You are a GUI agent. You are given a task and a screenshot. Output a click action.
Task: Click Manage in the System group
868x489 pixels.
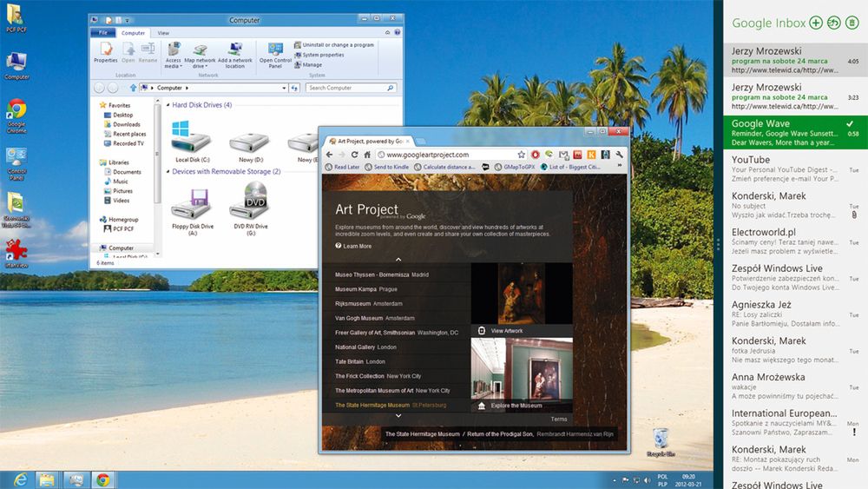(308, 65)
